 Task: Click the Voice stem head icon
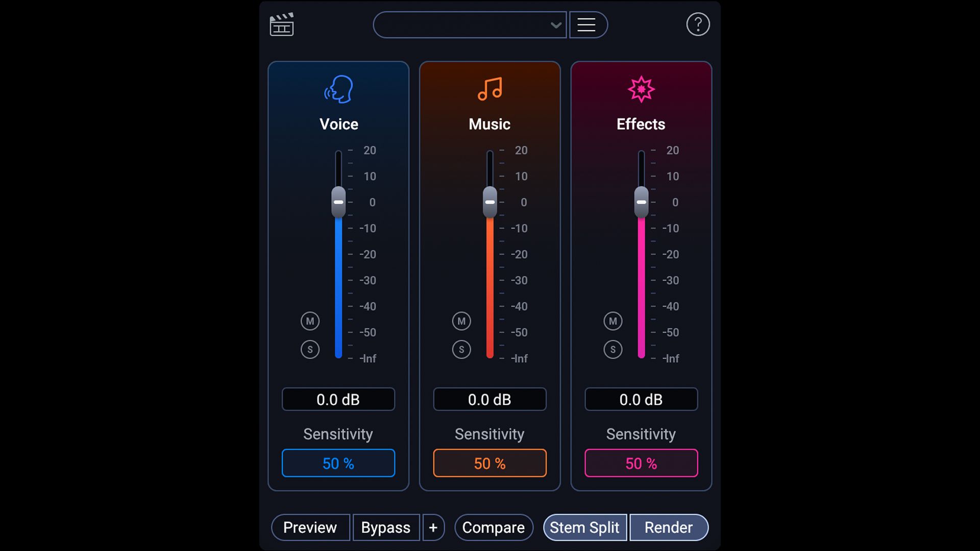point(338,89)
